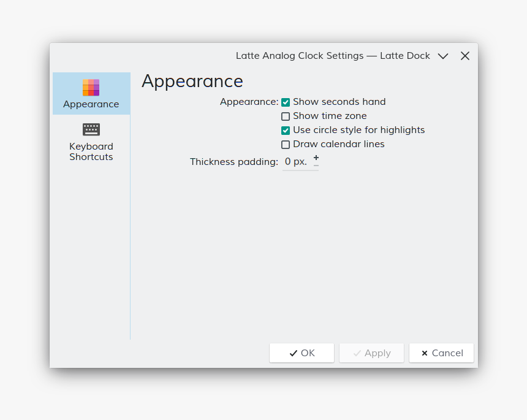Viewport: 527px width, 420px height.
Task: Close the Latte Analog Clock Settings window
Action: pos(465,56)
